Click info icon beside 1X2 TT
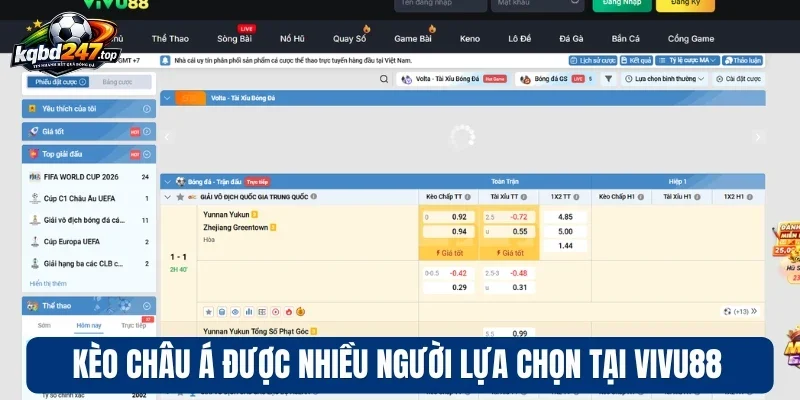 [x=576, y=197]
